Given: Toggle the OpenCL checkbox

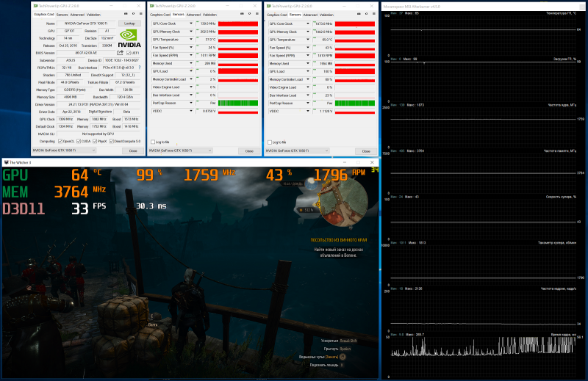Looking at the screenshot, I should (x=60, y=141).
